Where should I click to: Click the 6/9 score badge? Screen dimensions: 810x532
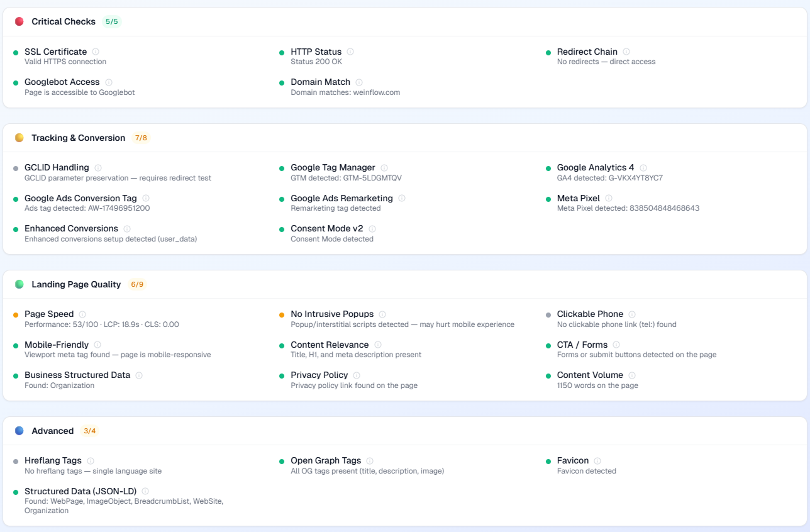click(x=137, y=284)
